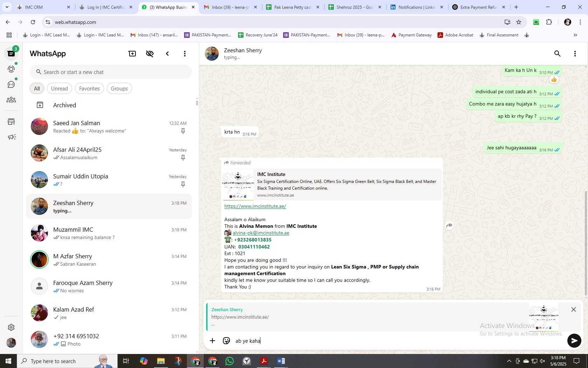
Task: Open chat with Muzammil IMC
Action: pos(109,233)
